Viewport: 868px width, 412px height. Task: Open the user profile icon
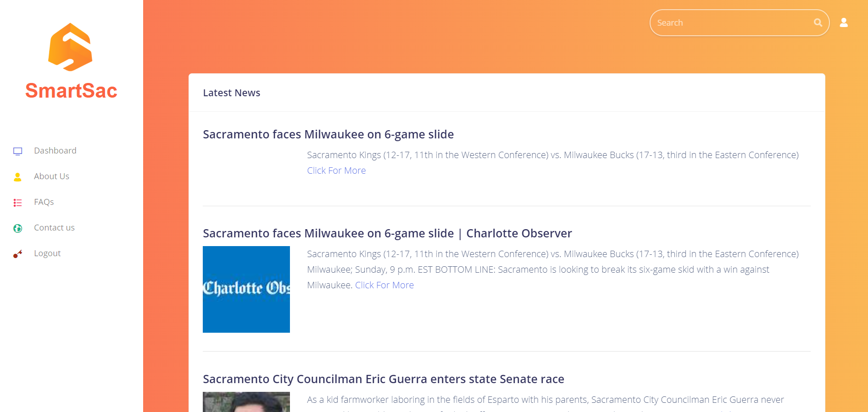point(844,22)
